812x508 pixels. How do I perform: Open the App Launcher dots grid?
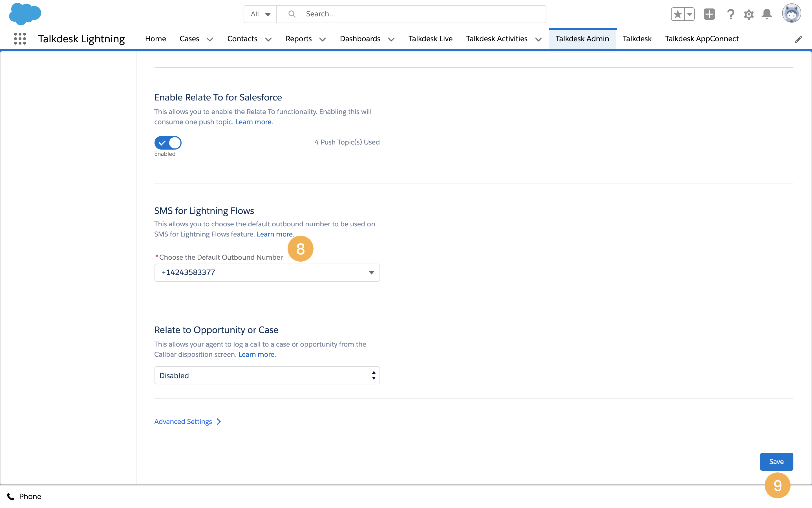point(20,39)
